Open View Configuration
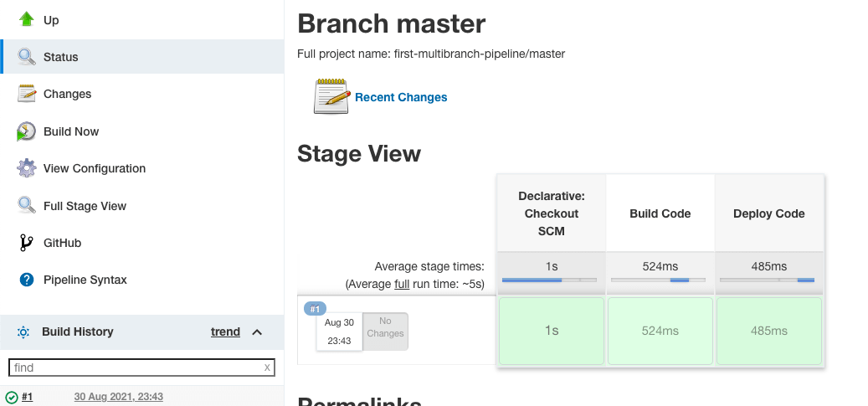Viewport: 868px width, 406px height. click(95, 168)
